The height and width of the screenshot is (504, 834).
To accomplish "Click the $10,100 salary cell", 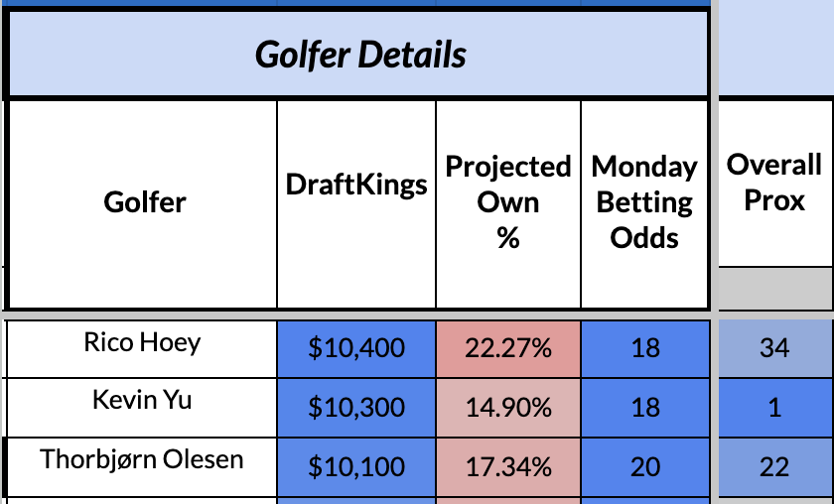I will point(356,466).
